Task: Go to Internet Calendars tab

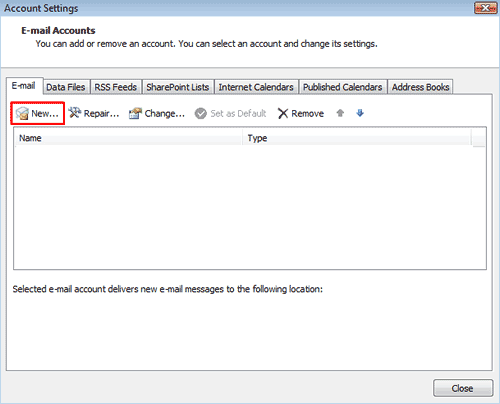Action: (x=256, y=87)
